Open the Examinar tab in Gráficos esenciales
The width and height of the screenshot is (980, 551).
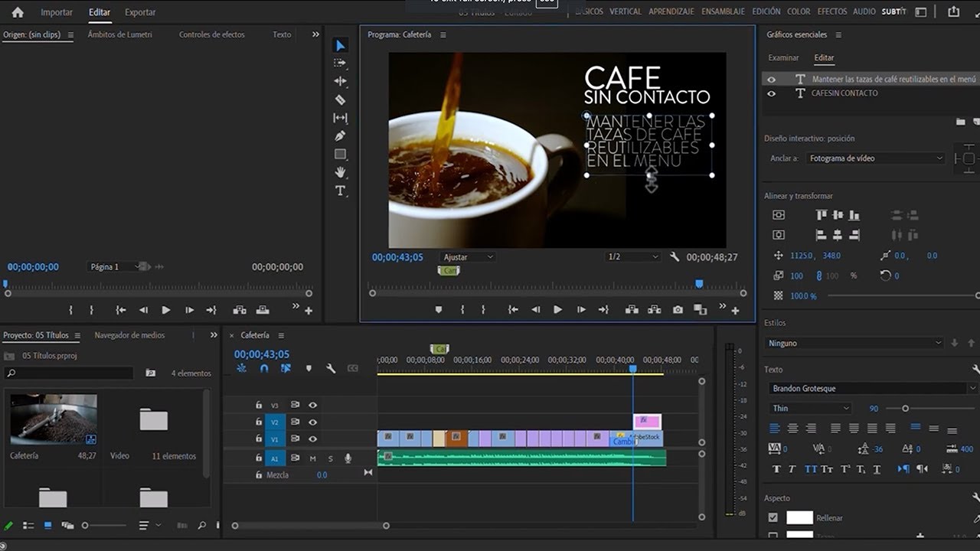tap(783, 58)
